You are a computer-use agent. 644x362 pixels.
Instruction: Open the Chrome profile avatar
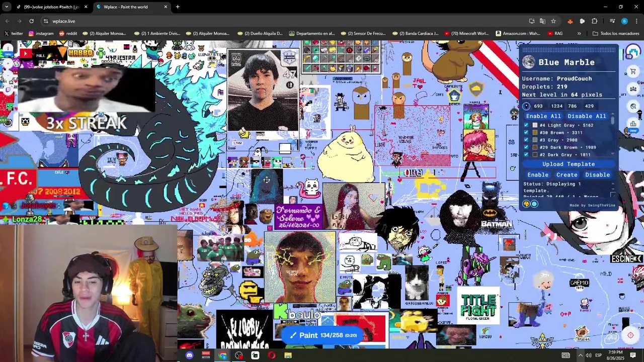[624, 21]
